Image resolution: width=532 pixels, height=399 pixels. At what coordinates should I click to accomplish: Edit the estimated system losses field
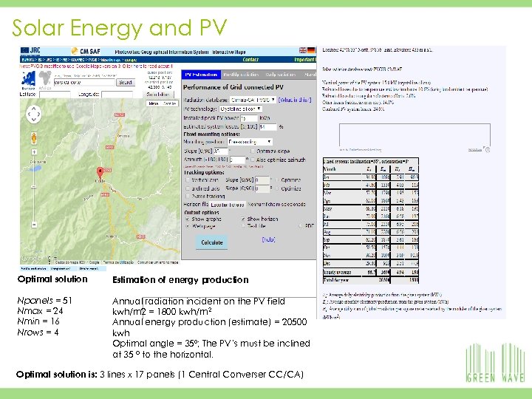267,127
